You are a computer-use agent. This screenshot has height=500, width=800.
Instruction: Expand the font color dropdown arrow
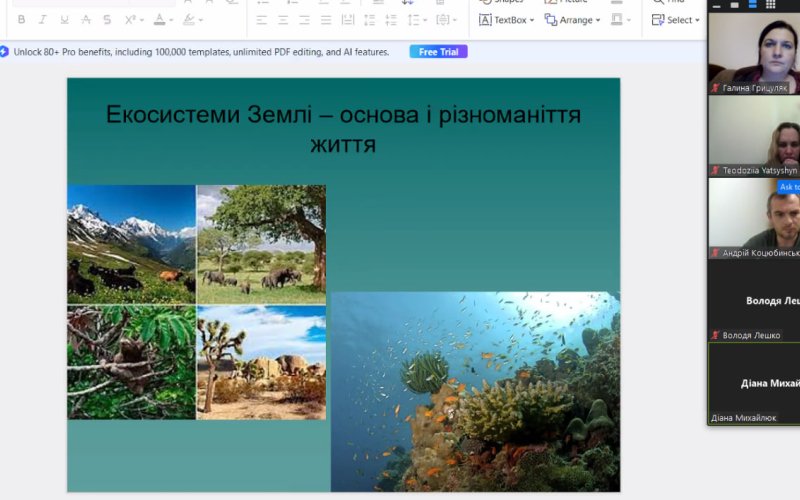pyautogui.click(x=171, y=20)
